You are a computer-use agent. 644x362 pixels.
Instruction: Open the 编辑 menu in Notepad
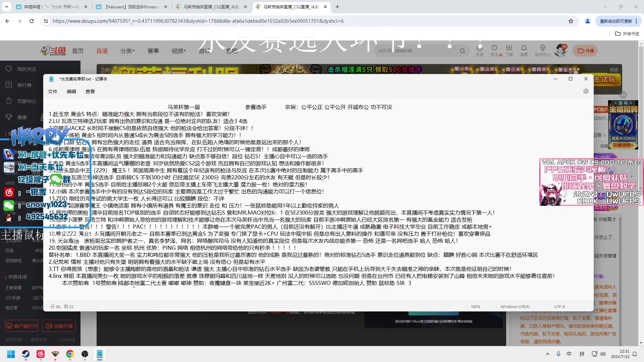71,92
